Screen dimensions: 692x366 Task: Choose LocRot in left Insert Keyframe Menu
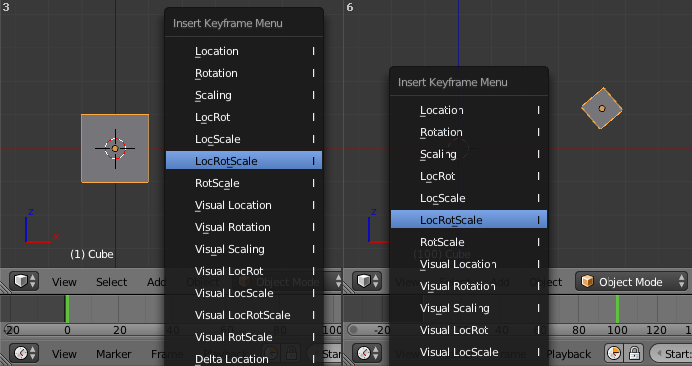click(x=244, y=117)
